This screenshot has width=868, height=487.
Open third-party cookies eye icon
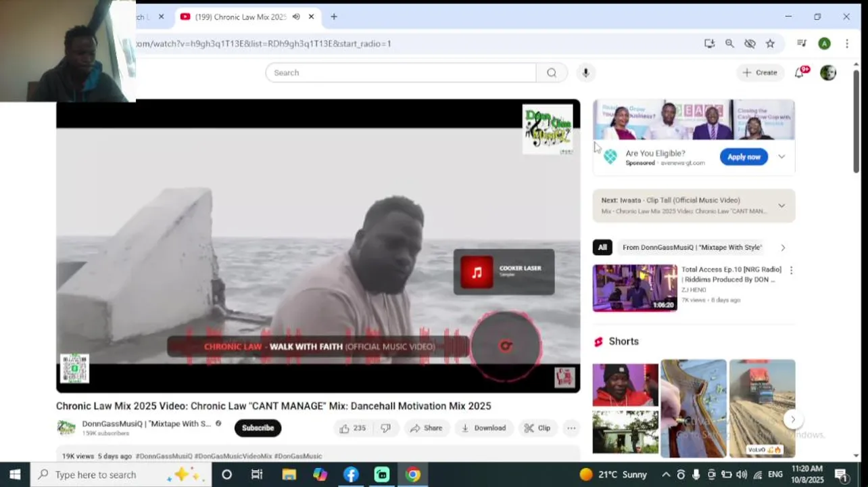[750, 43]
